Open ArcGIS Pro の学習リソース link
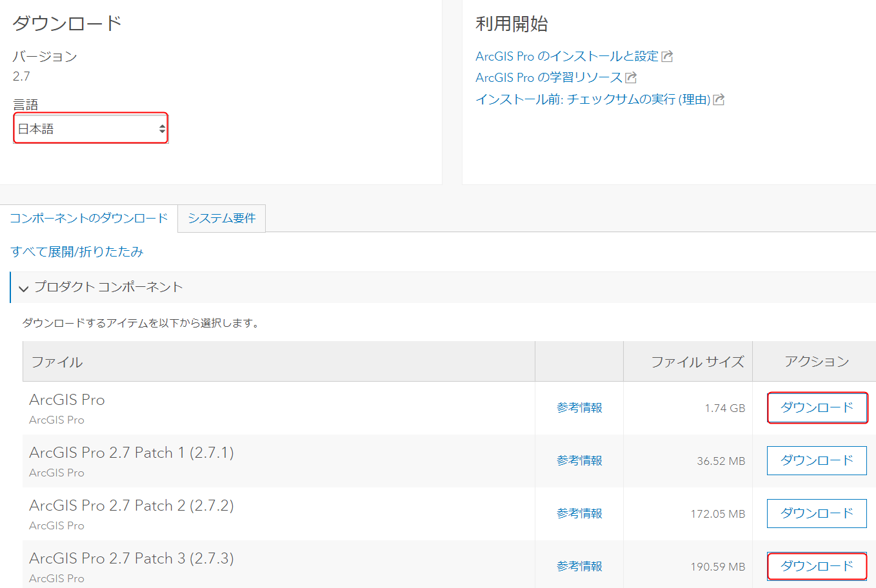 coord(548,77)
